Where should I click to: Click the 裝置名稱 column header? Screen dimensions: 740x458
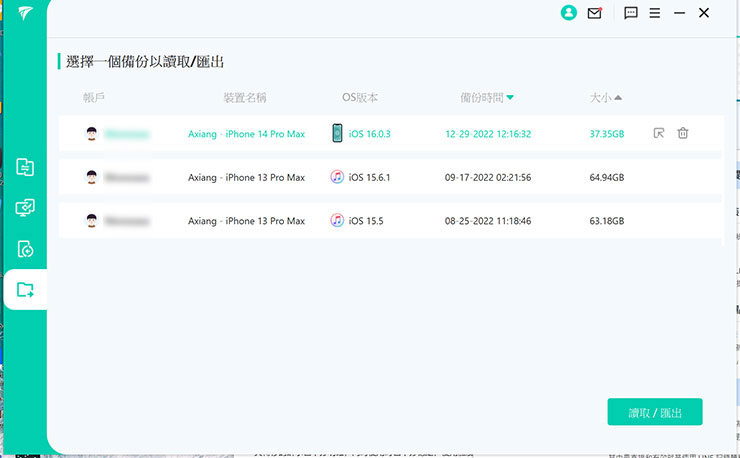[x=245, y=98]
